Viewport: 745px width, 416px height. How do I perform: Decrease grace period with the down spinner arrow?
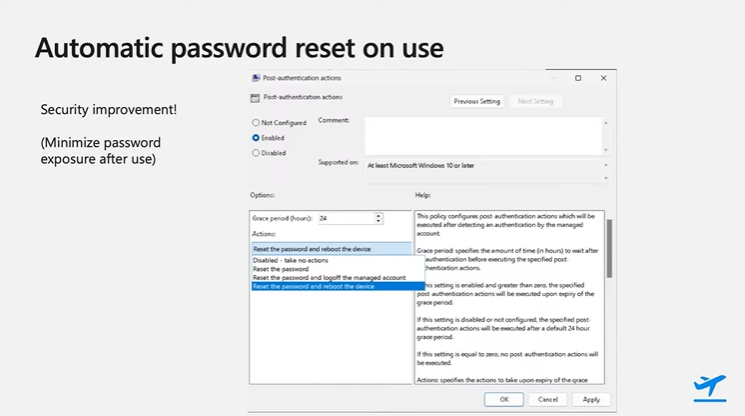click(378, 221)
